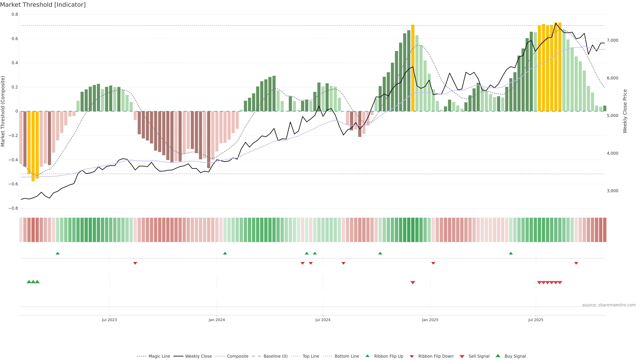This screenshot has width=644, height=362.
Task: Click the sharemaestro.com source text
Action: click(609, 305)
